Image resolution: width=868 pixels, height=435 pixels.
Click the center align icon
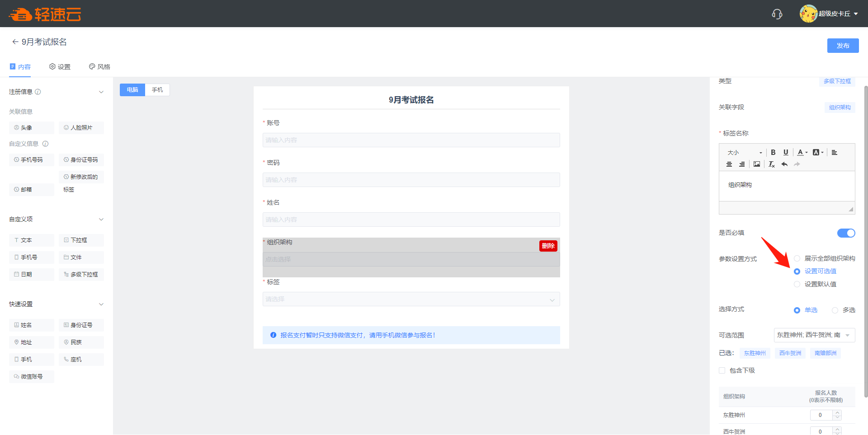pyautogui.click(x=729, y=164)
